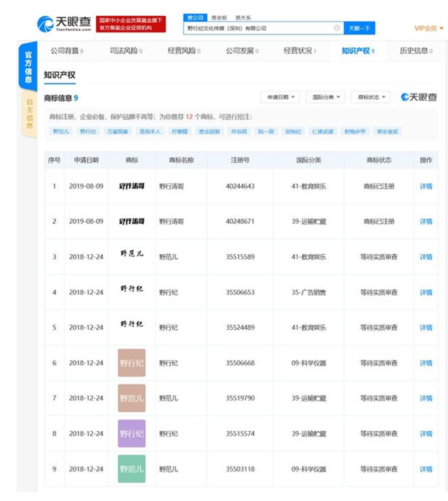
Task: Open the 经营状况 section tab
Action: pos(300,51)
